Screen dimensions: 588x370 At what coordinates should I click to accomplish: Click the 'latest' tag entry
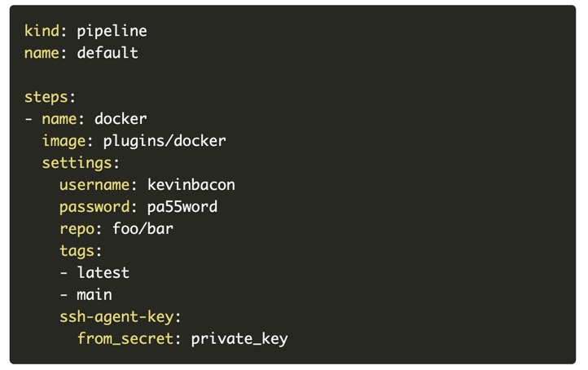pyautogui.click(x=103, y=273)
